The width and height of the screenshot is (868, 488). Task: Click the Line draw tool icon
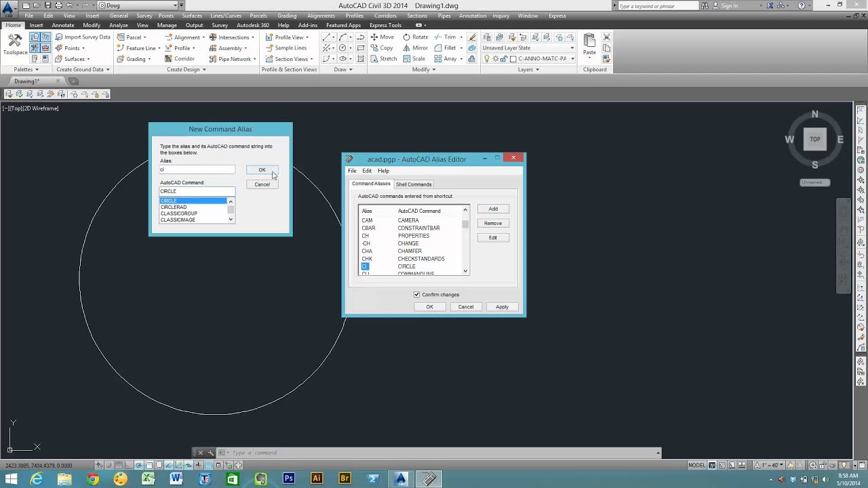point(327,37)
